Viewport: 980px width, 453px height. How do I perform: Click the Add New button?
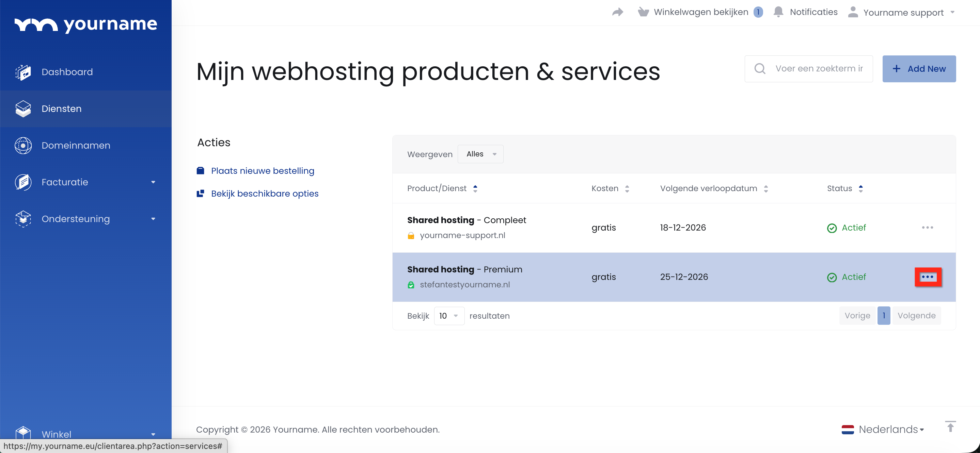pyautogui.click(x=919, y=69)
